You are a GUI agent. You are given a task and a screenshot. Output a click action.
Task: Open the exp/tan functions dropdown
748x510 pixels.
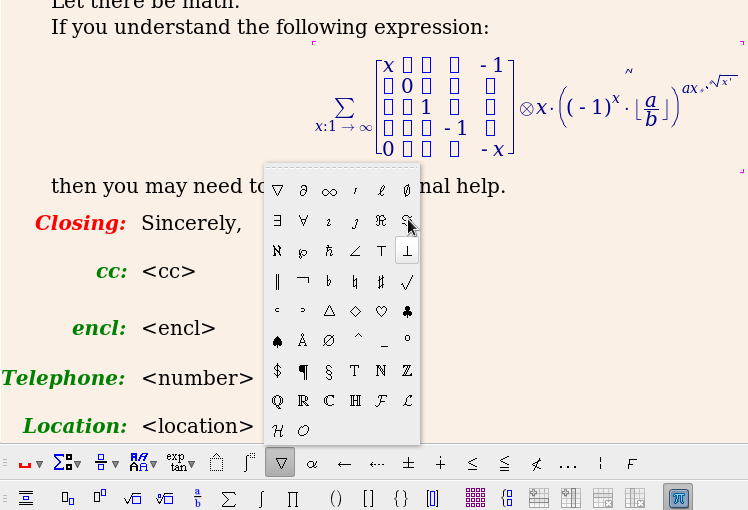point(178,463)
